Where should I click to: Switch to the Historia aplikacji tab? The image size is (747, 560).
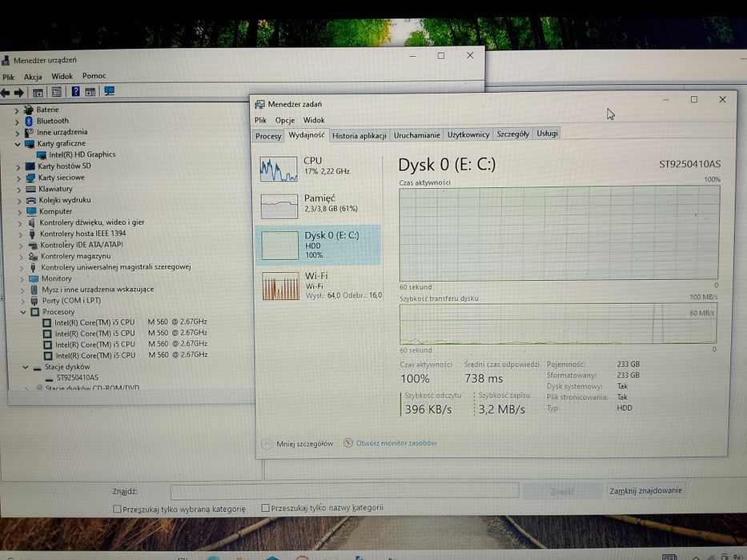pyautogui.click(x=359, y=136)
